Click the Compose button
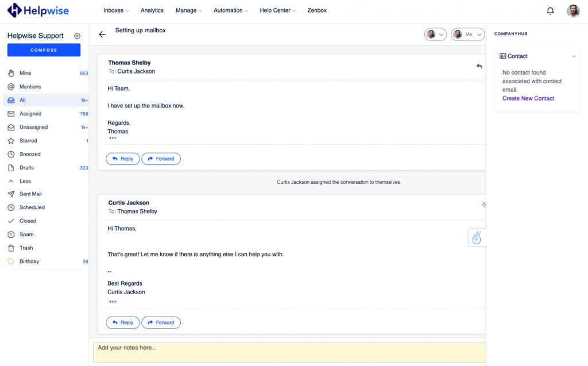This screenshot has height=366, width=588. pyautogui.click(x=44, y=50)
